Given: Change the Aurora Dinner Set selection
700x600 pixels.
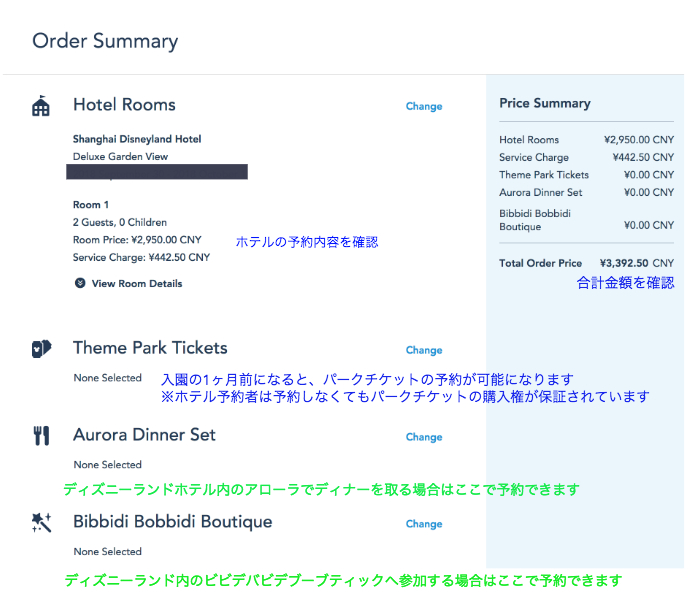Looking at the screenshot, I should 424,437.
